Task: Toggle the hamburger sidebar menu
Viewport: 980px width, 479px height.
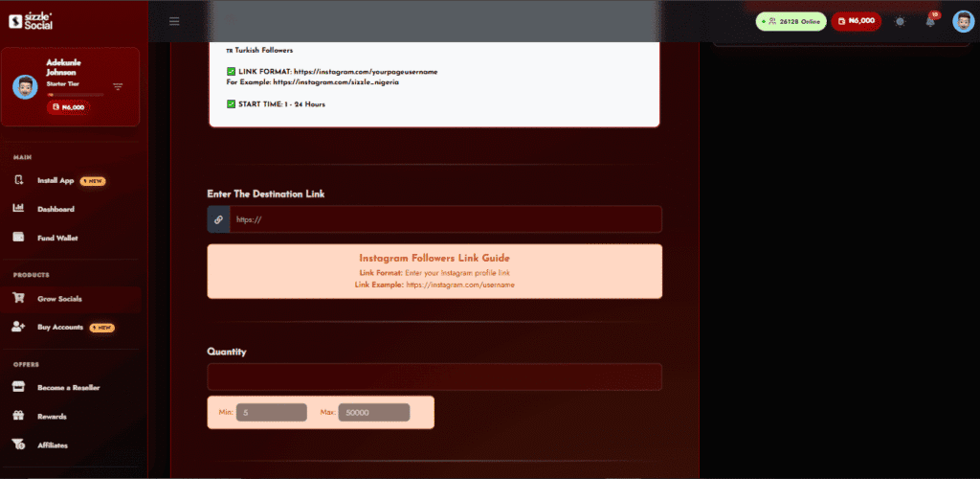Action: 174,21
